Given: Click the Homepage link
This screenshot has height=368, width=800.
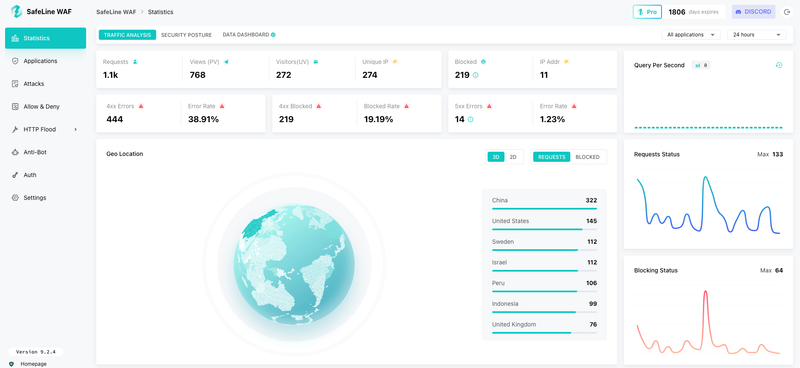Looking at the screenshot, I should click(x=33, y=364).
